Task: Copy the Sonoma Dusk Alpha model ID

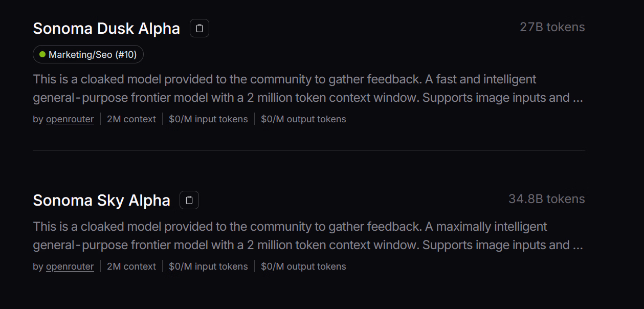Action: tap(199, 29)
